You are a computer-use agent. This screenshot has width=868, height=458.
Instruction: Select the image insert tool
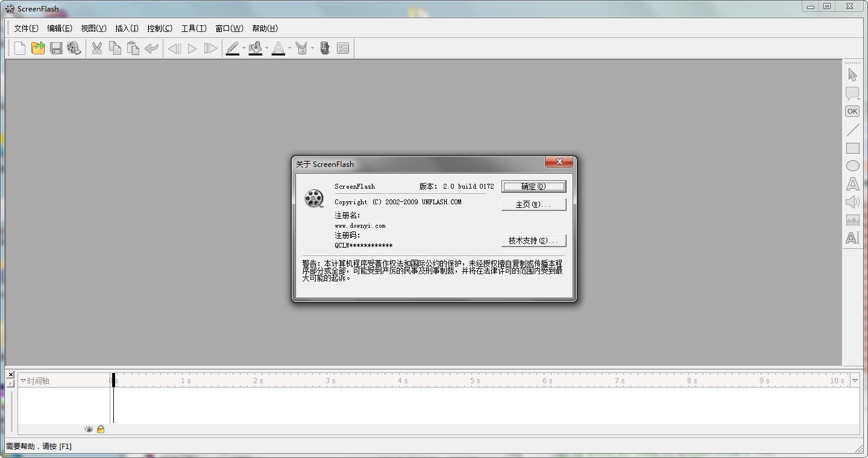point(852,219)
